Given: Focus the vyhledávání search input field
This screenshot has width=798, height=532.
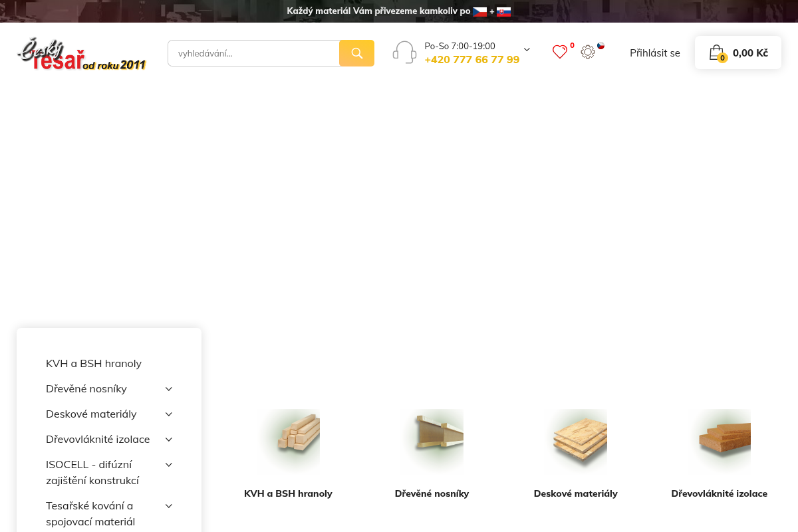Looking at the screenshot, I should coord(253,53).
